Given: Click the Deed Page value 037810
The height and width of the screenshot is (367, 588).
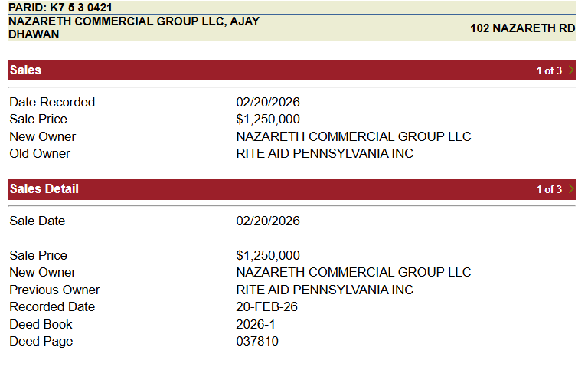Looking at the screenshot, I should tap(257, 342).
